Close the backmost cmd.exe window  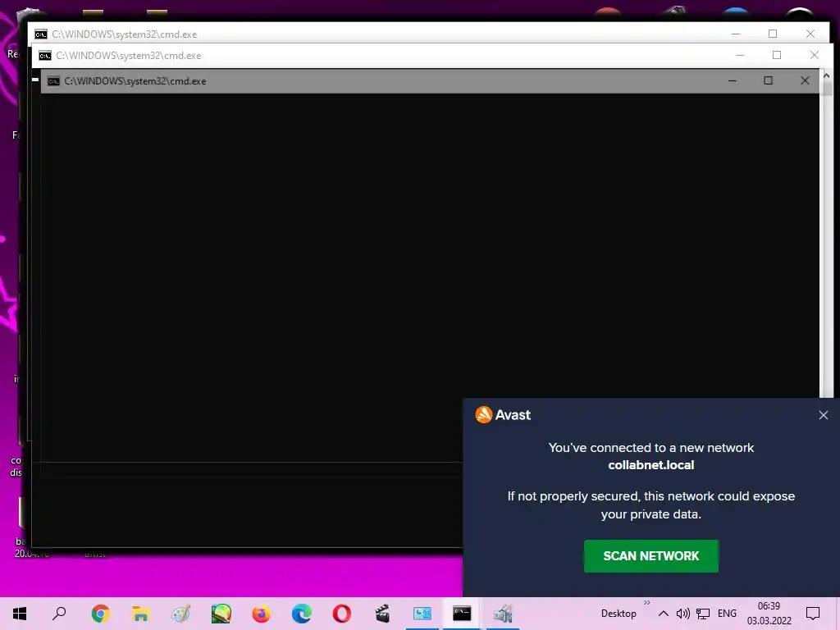tap(810, 34)
